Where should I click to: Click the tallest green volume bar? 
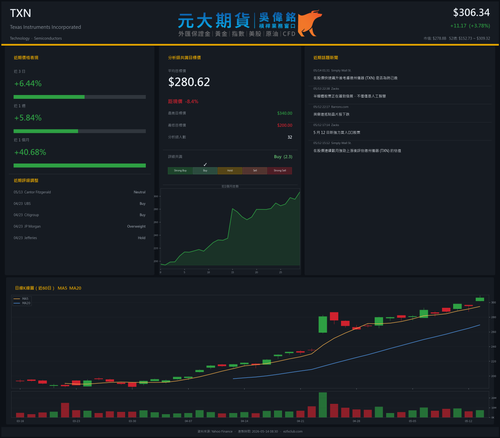(x=323, y=405)
